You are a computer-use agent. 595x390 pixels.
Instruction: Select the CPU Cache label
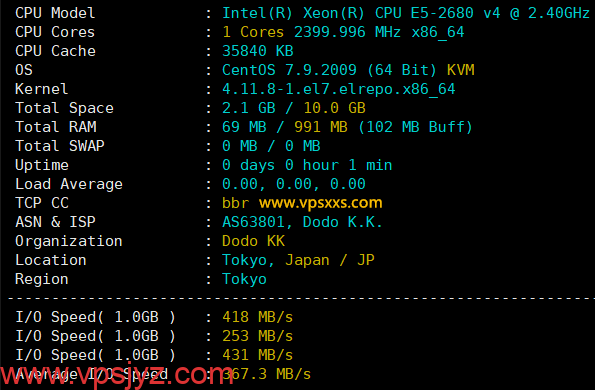55,51
